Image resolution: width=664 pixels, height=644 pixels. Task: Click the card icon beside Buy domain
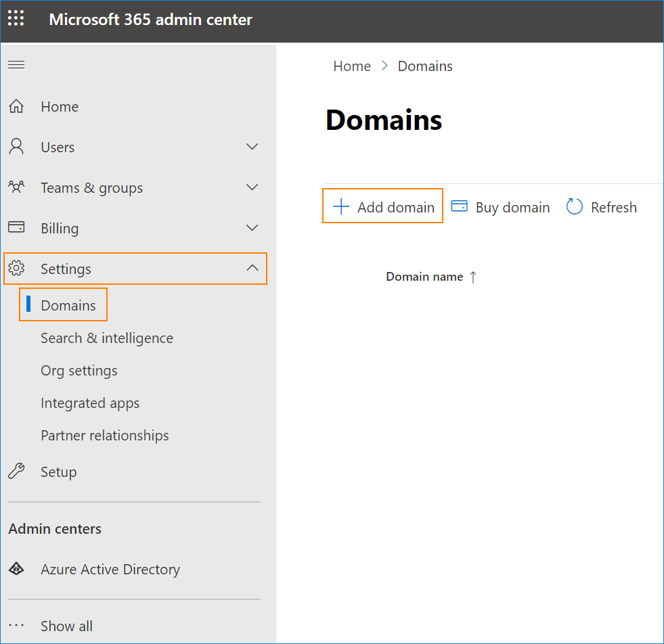(x=459, y=206)
